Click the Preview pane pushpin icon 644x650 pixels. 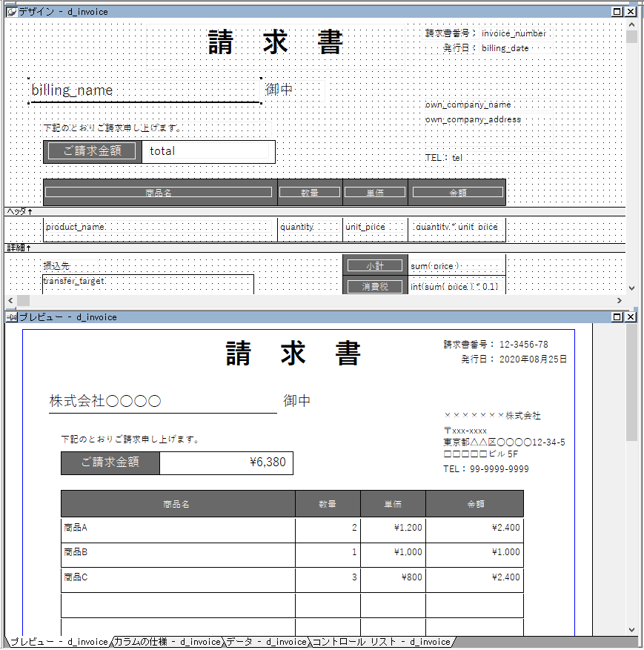tap(11, 317)
